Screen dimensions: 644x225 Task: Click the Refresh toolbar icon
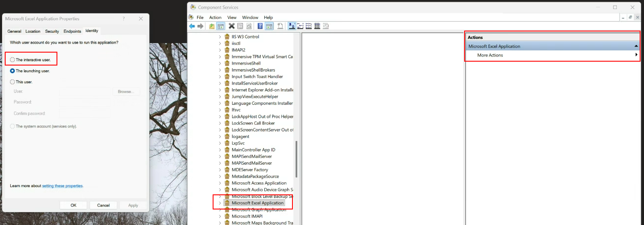pyautogui.click(x=249, y=26)
